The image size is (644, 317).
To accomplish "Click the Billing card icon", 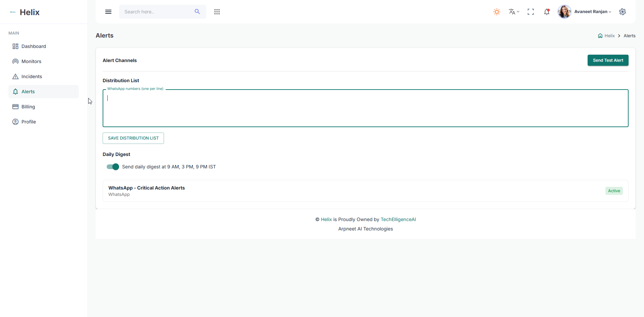I will tap(15, 107).
